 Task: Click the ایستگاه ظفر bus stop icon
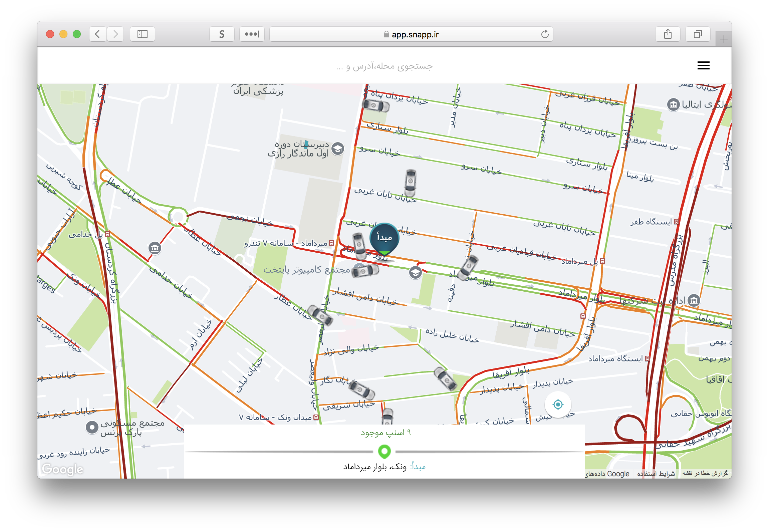point(676,222)
